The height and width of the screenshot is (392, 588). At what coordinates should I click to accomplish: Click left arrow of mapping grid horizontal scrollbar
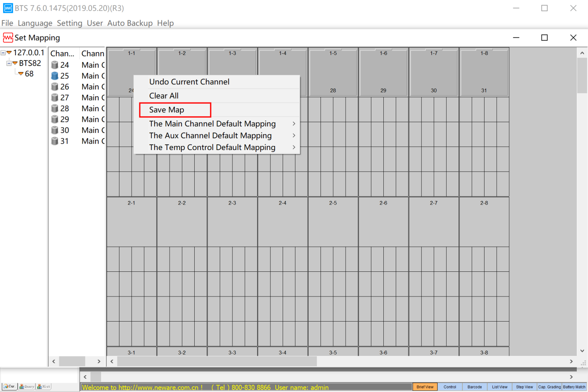112,361
